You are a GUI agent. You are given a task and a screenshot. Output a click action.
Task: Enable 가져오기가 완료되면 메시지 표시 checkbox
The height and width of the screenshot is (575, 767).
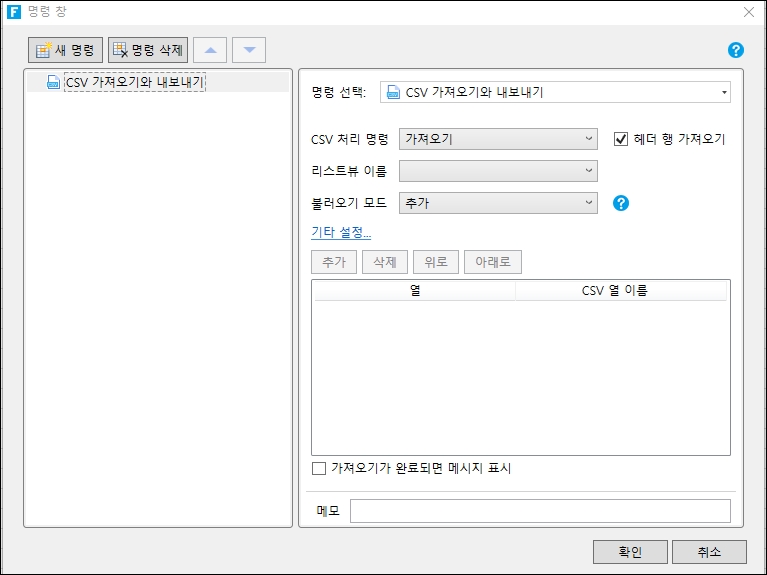319,468
